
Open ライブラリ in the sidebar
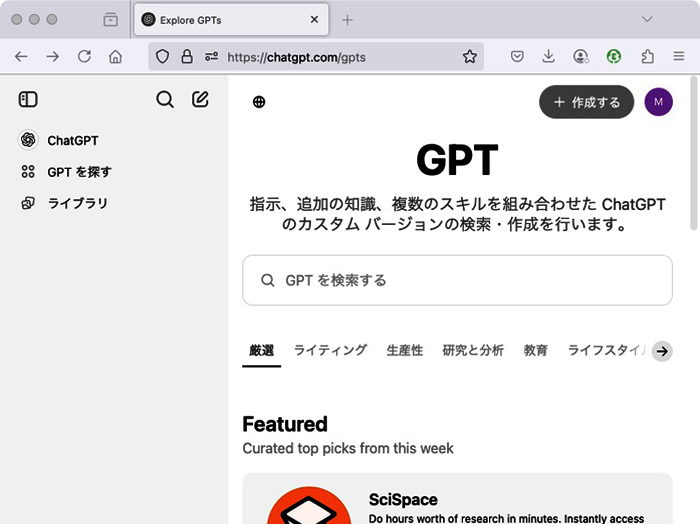pos(77,203)
